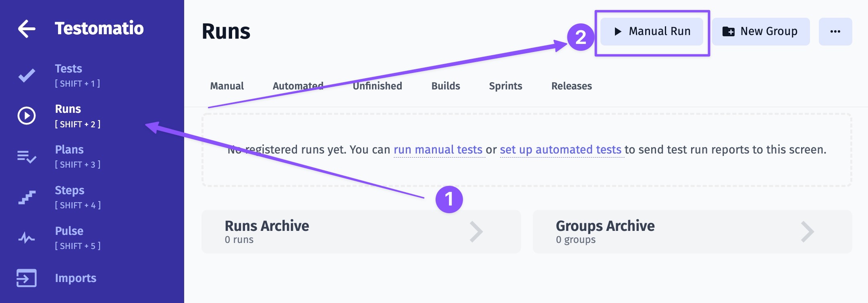
Task: Switch to the Automated tab
Action: [298, 86]
